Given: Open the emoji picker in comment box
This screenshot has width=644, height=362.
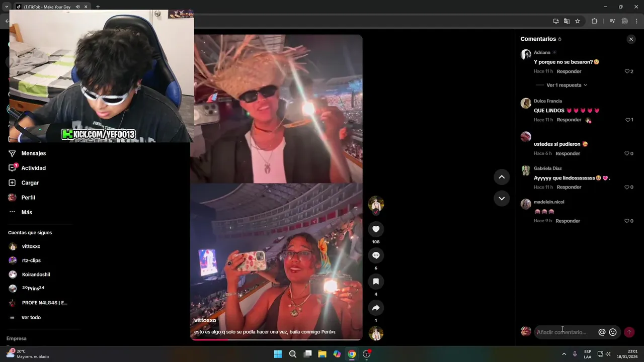Looking at the screenshot, I should [613, 332].
